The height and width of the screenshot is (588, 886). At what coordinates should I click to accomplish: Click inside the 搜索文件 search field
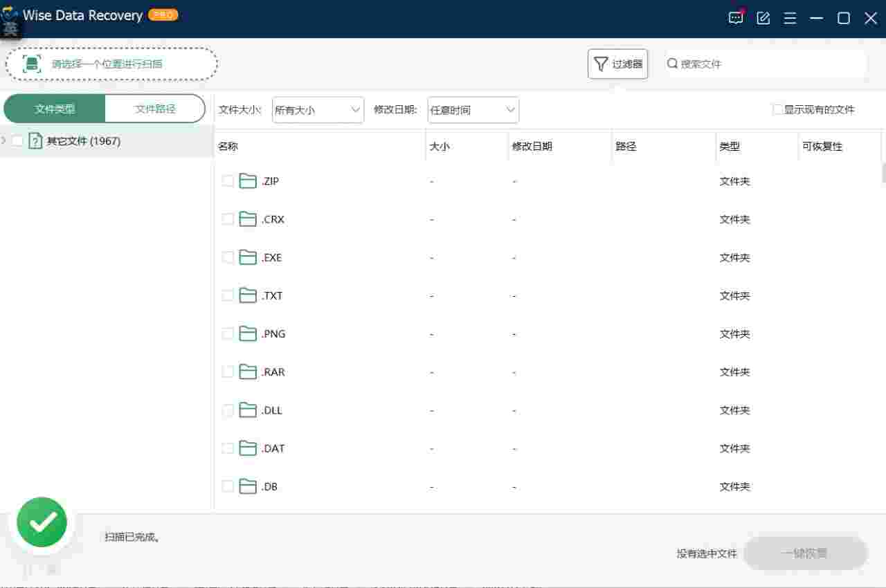[766, 64]
